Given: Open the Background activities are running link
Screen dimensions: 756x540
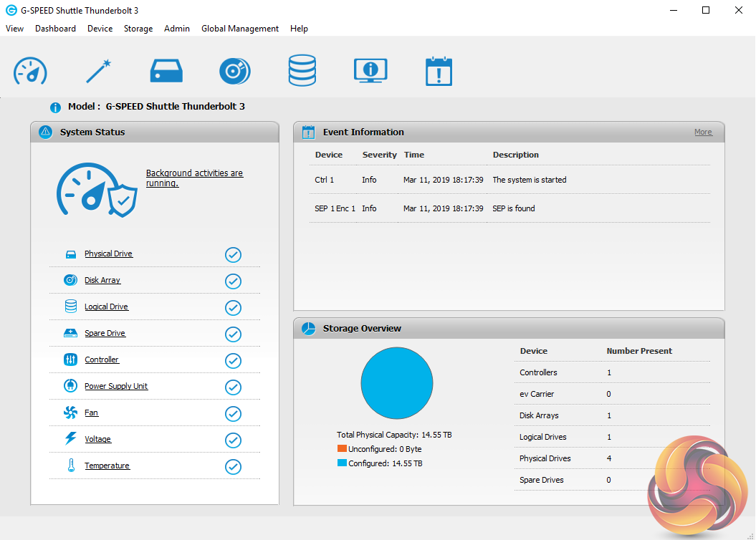Looking at the screenshot, I should coord(194,178).
